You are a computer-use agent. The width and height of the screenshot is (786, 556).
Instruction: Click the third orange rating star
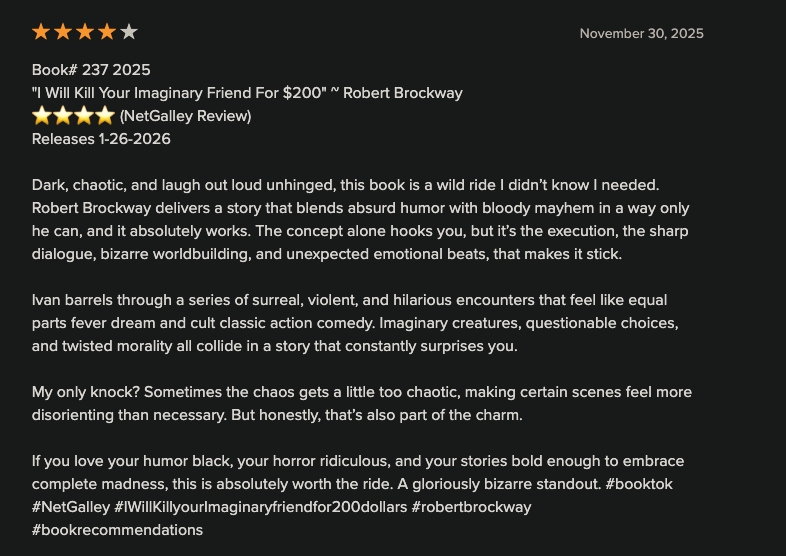click(x=85, y=32)
